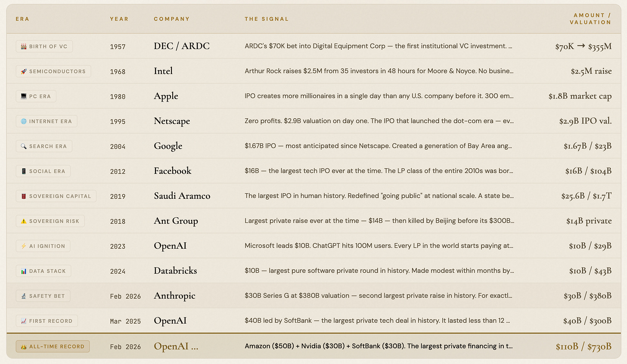Image resolution: width=627 pixels, height=364 pixels.
Task: Click the $16B / $104B amount
Action: pyautogui.click(x=589, y=171)
